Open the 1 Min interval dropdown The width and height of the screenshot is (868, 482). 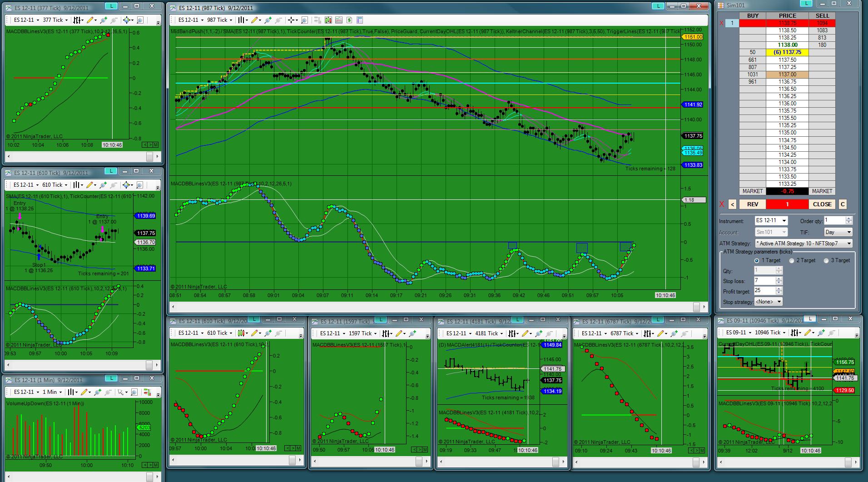click(53, 392)
